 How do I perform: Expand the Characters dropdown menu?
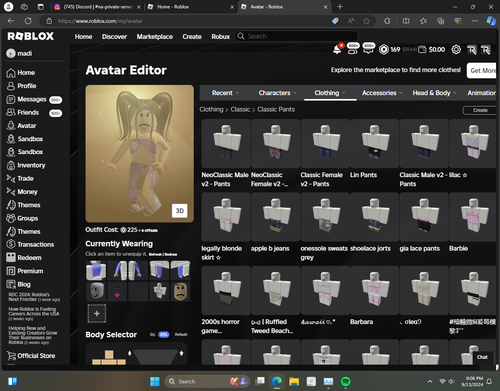277,93
